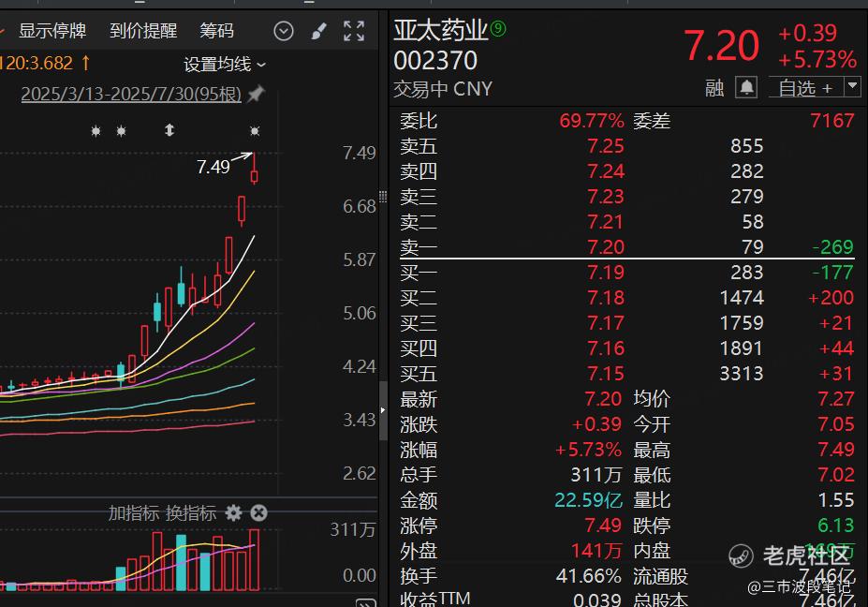Open 设置均线 dropdown
Image resolution: width=868 pixels, height=607 pixels.
tap(225, 65)
